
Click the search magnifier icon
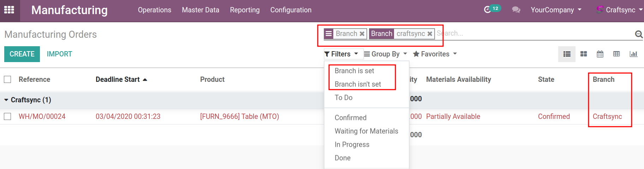(638, 34)
